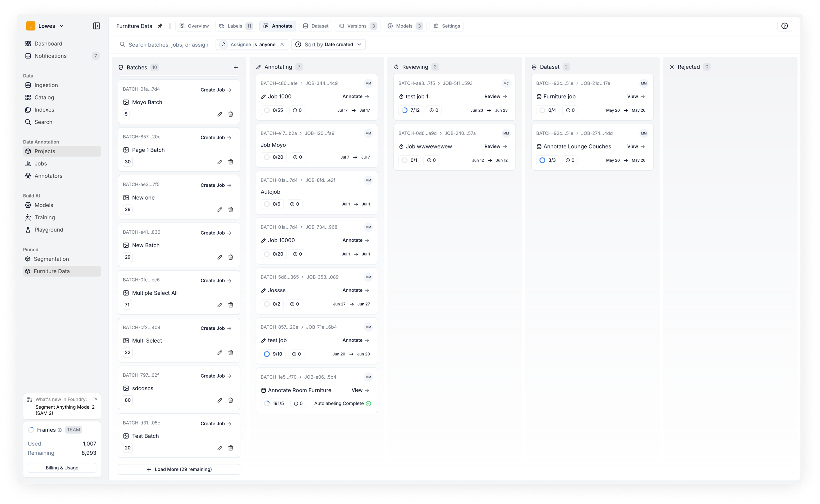The width and height of the screenshot is (820, 504).
Task: Open Billing & Usage
Action: (62, 468)
